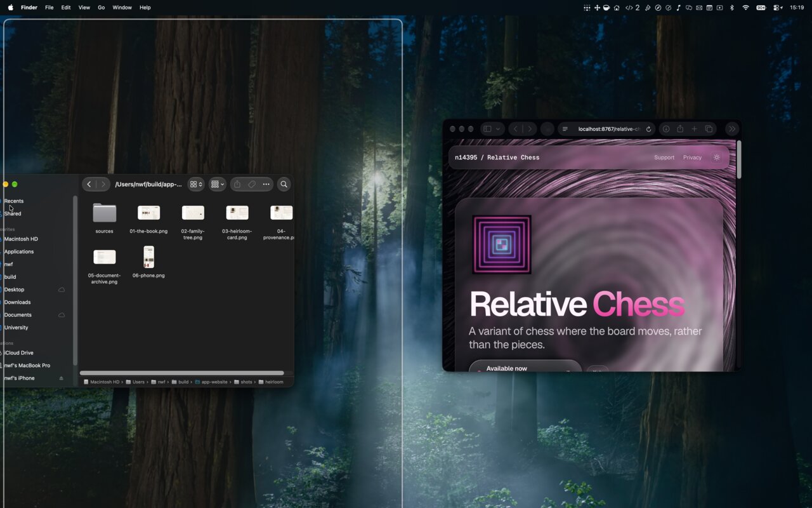This screenshot has height=508, width=812.
Task: Select Macintosh HD in the Finder sidebar
Action: [21, 239]
